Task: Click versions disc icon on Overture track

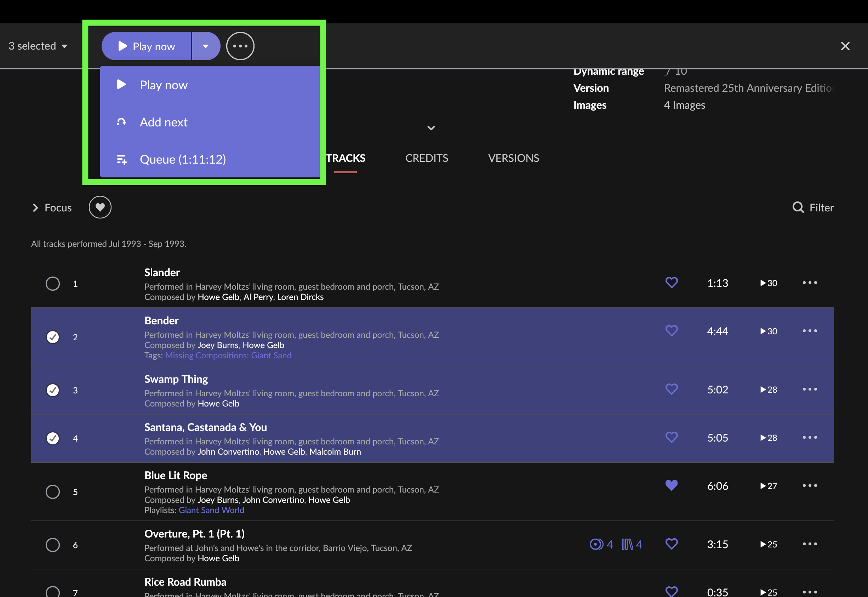Action: pyautogui.click(x=596, y=544)
